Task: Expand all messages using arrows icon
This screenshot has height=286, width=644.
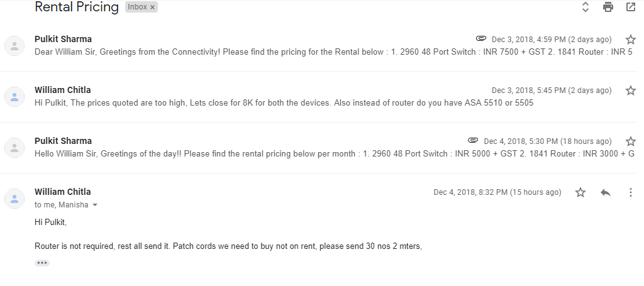Action: coord(586,8)
